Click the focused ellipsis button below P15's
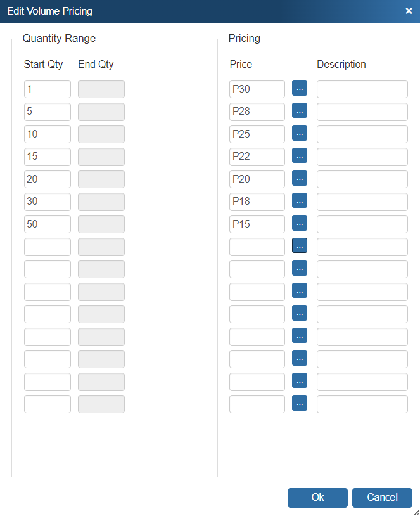 [299, 247]
